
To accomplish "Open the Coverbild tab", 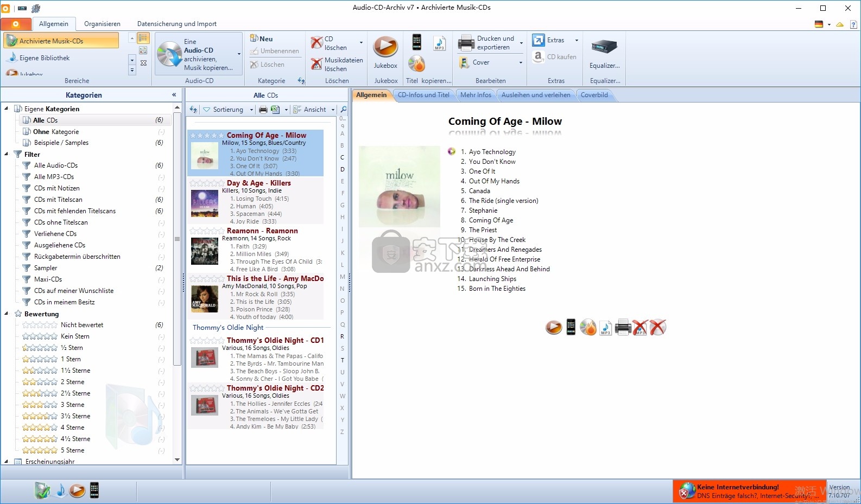I will point(594,95).
